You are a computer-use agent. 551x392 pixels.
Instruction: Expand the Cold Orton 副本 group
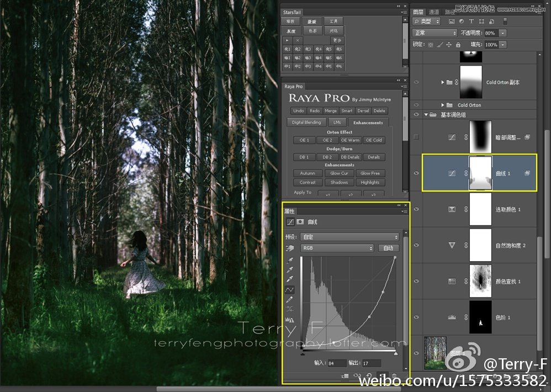[443, 82]
